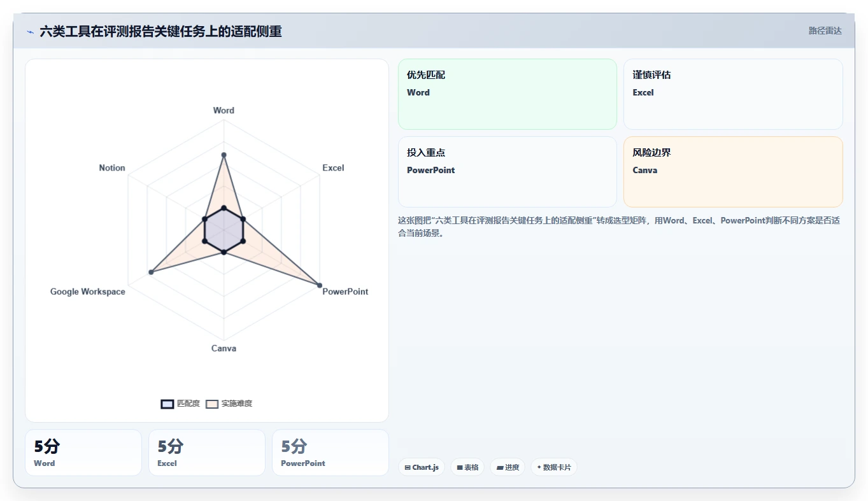Select the 5分 Excel score card
Image resolution: width=868 pixels, height=501 pixels.
(207, 453)
